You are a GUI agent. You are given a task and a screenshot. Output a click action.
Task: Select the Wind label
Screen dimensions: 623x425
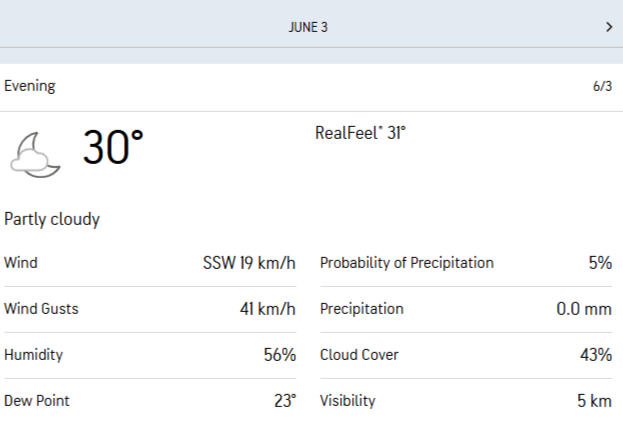[21, 263]
